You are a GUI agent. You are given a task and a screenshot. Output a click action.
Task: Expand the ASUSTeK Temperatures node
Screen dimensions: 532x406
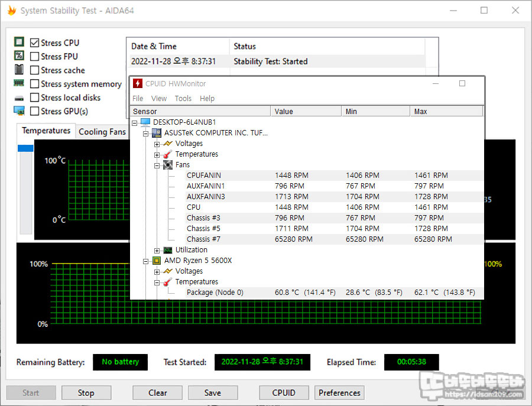tap(157, 155)
